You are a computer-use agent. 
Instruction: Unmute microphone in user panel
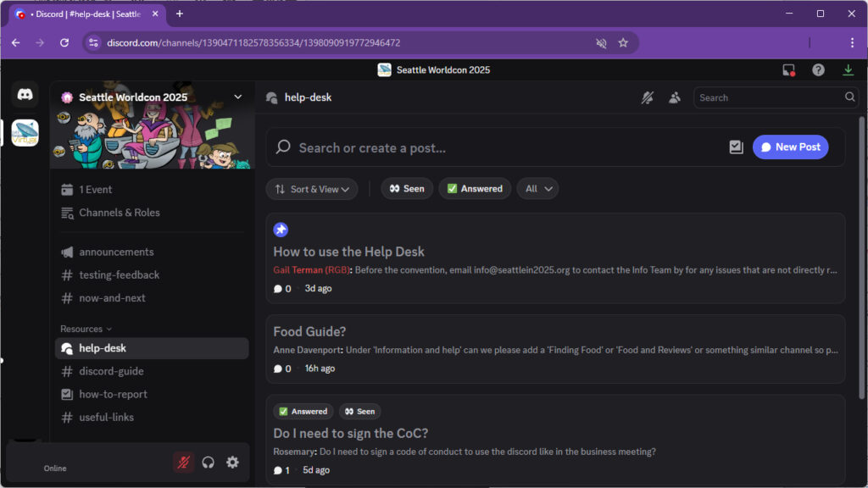pyautogui.click(x=183, y=463)
